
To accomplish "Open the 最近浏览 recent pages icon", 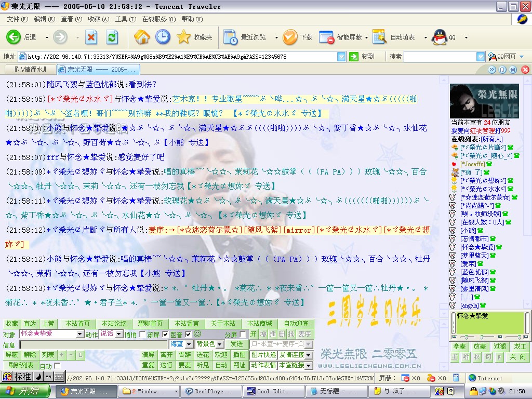I will click(x=230, y=37).
